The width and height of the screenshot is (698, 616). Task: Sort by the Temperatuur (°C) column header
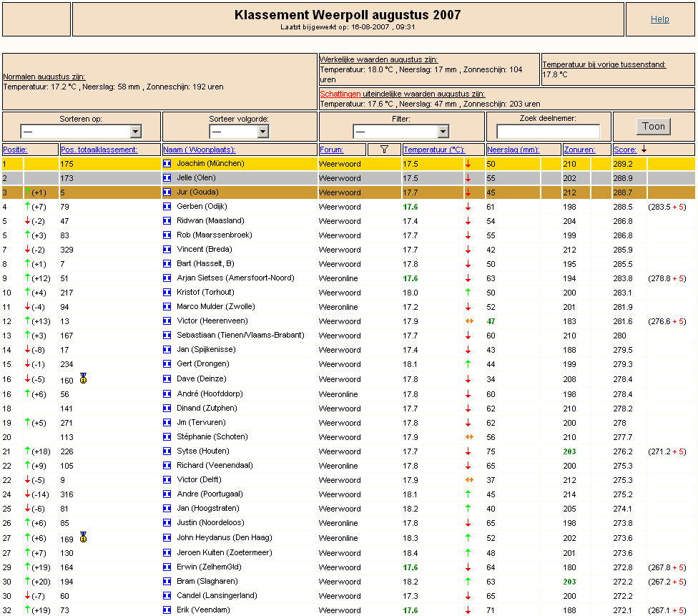point(434,150)
